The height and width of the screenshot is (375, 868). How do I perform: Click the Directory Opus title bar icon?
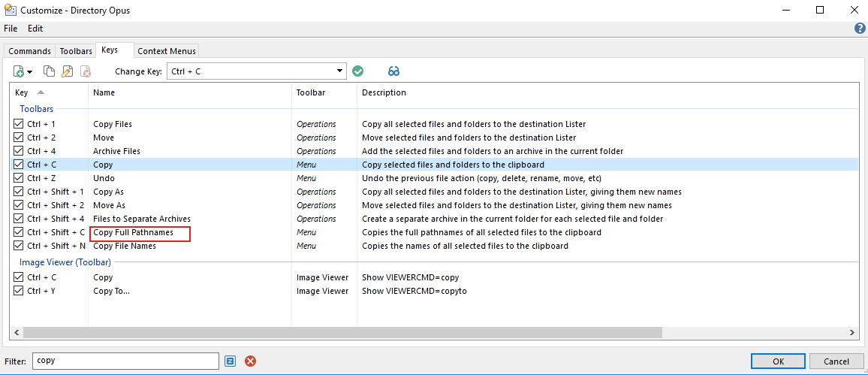(x=10, y=10)
